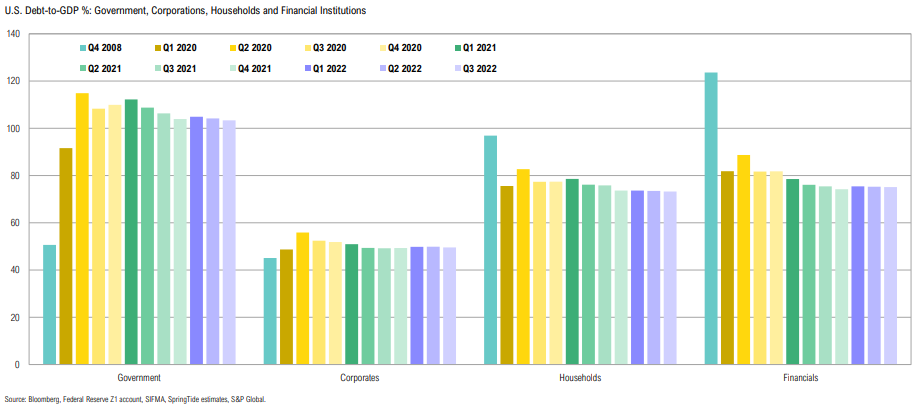
Task: Click the tallest Financials bar for Q4 2008
Action: [x=711, y=218]
